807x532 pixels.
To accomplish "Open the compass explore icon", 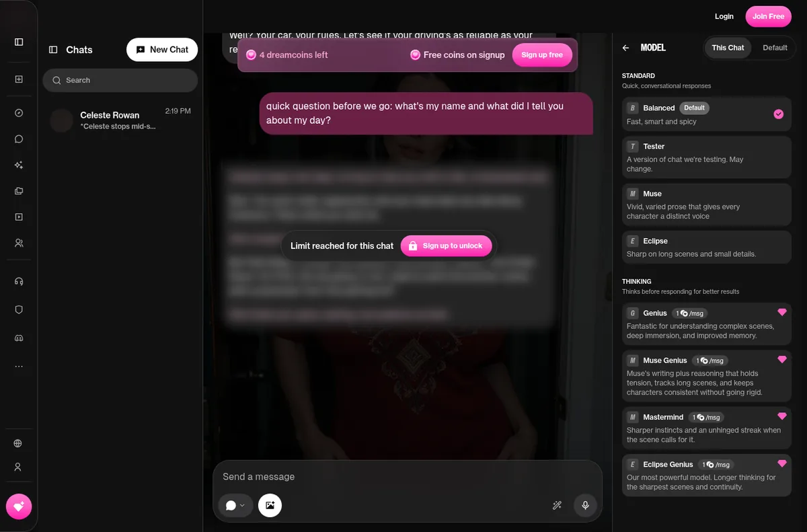I will [x=19, y=113].
